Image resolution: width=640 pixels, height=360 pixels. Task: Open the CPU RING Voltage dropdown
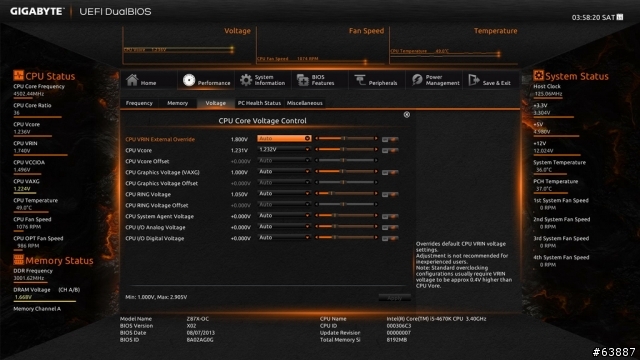[x=284, y=193]
